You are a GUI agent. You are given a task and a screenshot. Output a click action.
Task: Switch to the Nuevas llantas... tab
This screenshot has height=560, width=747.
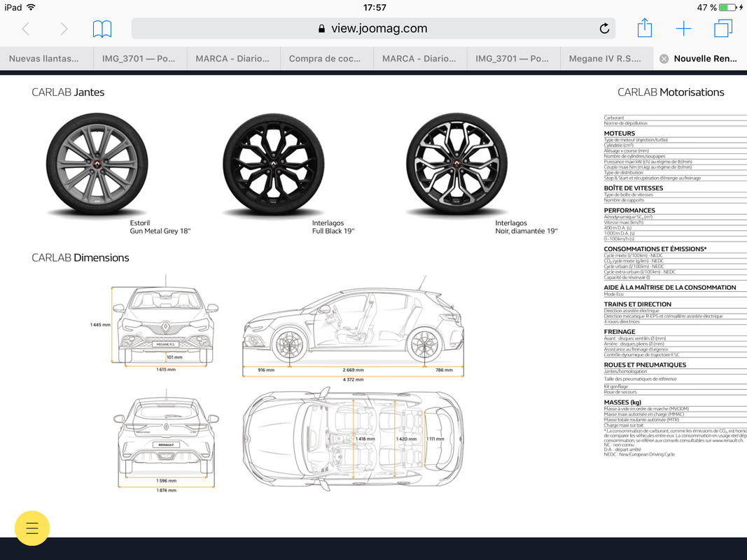tap(47, 59)
